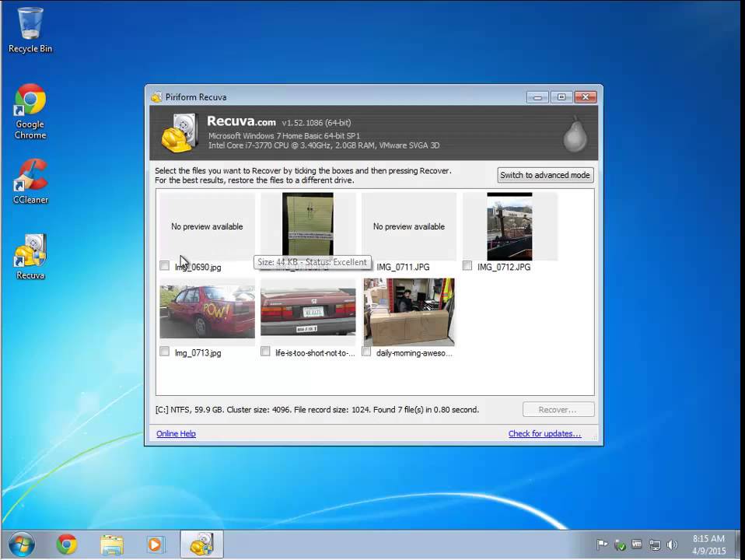Click the Img_0713.jpg file name
Screen dimensions: 745x560
tap(198, 353)
